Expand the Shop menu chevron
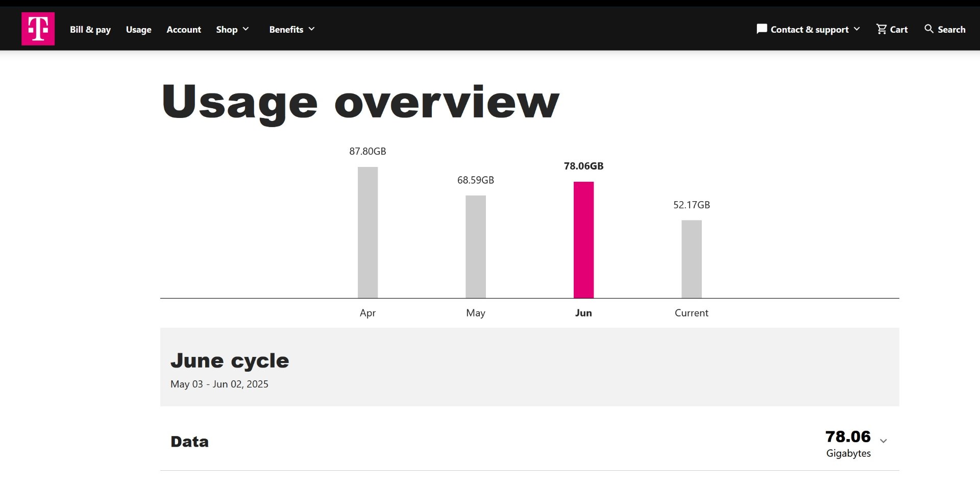Image resolution: width=980 pixels, height=484 pixels. 246,29
